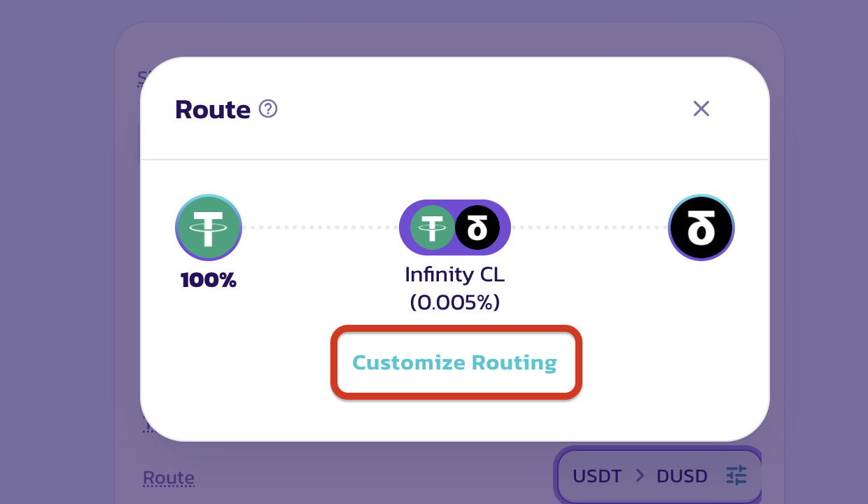Click the large USDT token icon above 100%

pos(209,227)
